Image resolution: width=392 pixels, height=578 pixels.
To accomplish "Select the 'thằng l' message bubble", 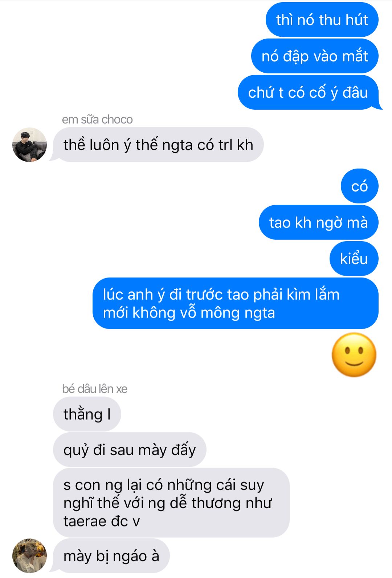I will click(x=87, y=414).
